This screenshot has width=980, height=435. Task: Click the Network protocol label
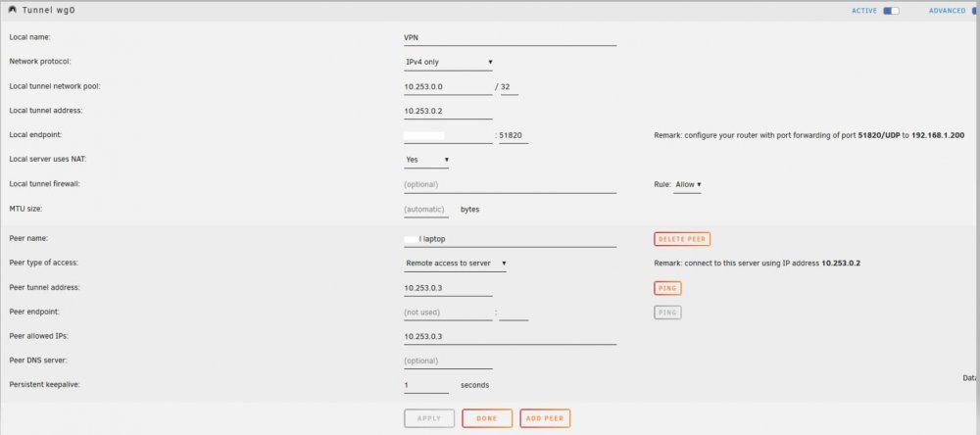click(x=40, y=62)
